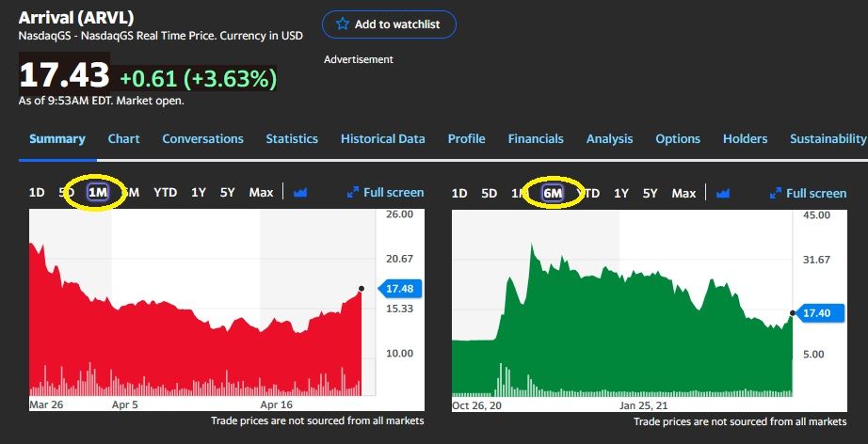The image size is (868, 444).
Task: Open the Chart tab
Action: point(124,139)
